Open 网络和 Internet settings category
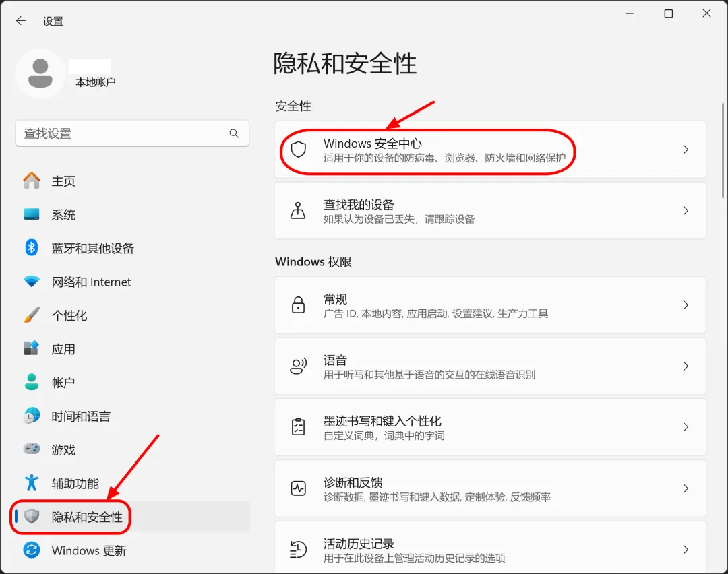The height and width of the screenshot is (574, 728). tap(132, 282)
